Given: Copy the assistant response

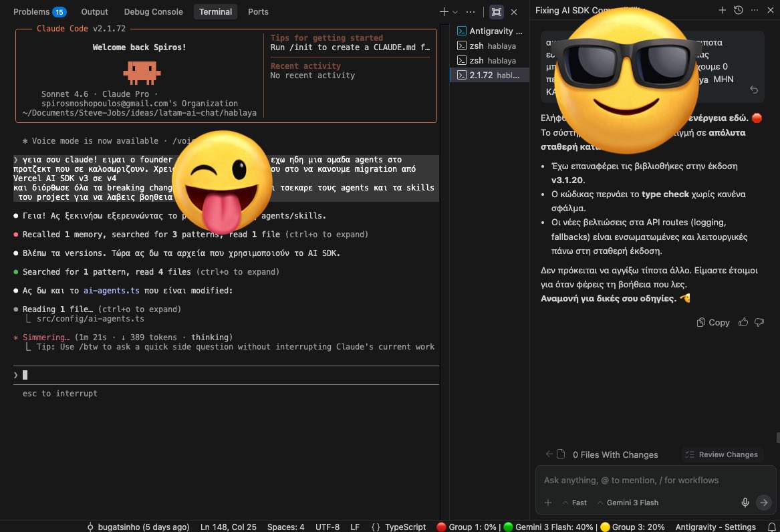Looking at the screenshot, I should 713,322.
